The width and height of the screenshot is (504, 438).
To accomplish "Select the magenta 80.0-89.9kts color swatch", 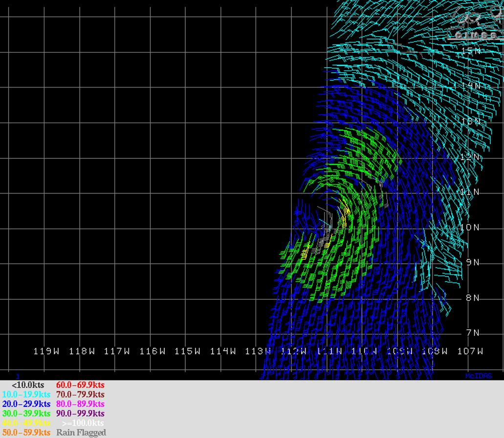I will coord(80,404).
